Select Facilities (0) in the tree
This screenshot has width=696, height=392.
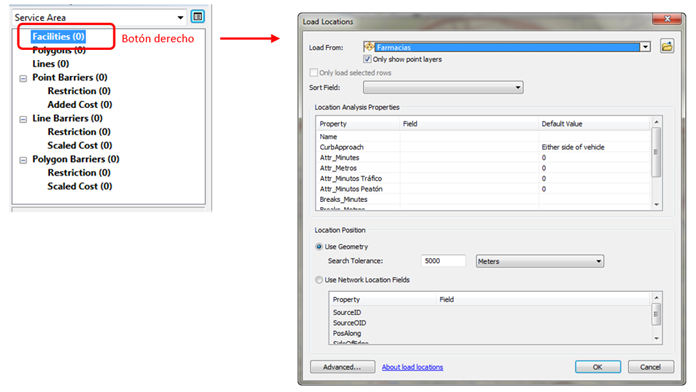[x=58, y=36]
